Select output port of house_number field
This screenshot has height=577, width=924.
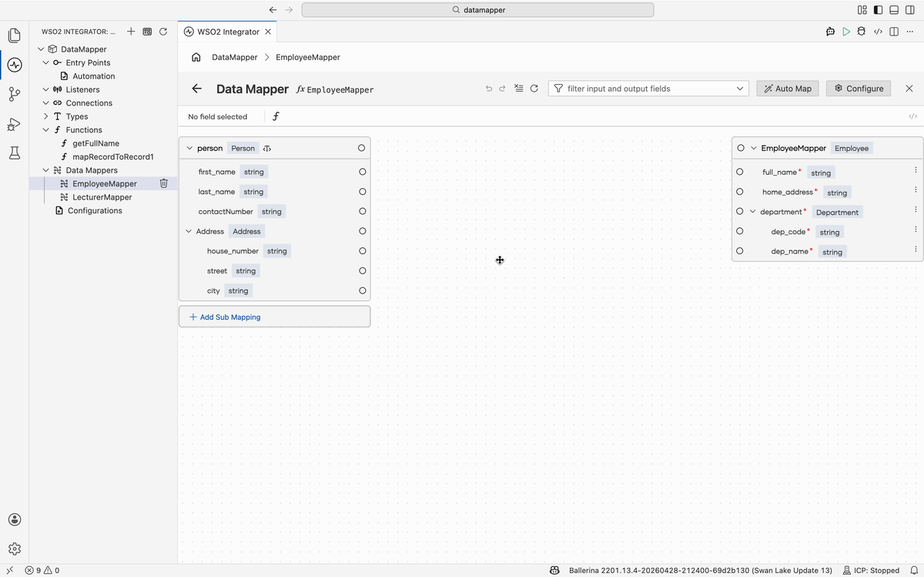(362, 251)
